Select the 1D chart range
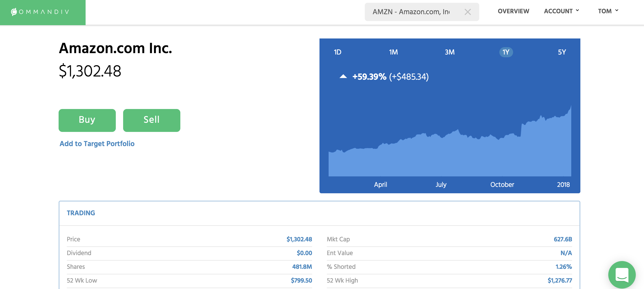 (338, 52)
